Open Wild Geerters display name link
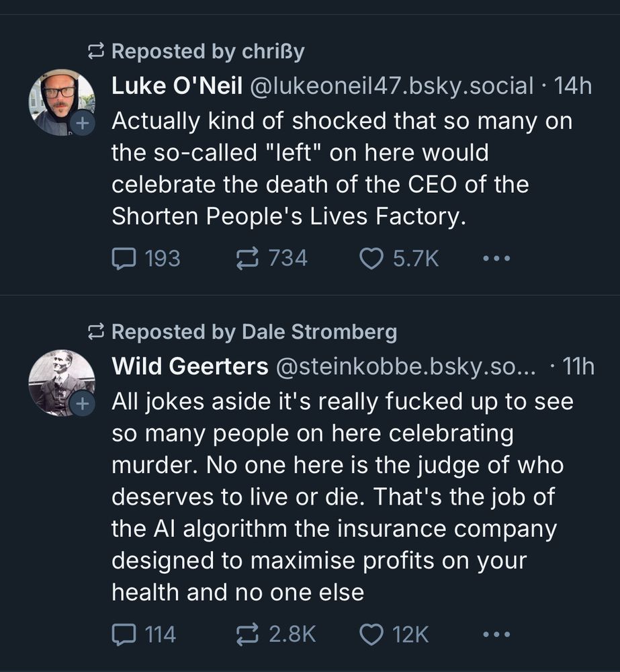 click(x=189, y=366)
